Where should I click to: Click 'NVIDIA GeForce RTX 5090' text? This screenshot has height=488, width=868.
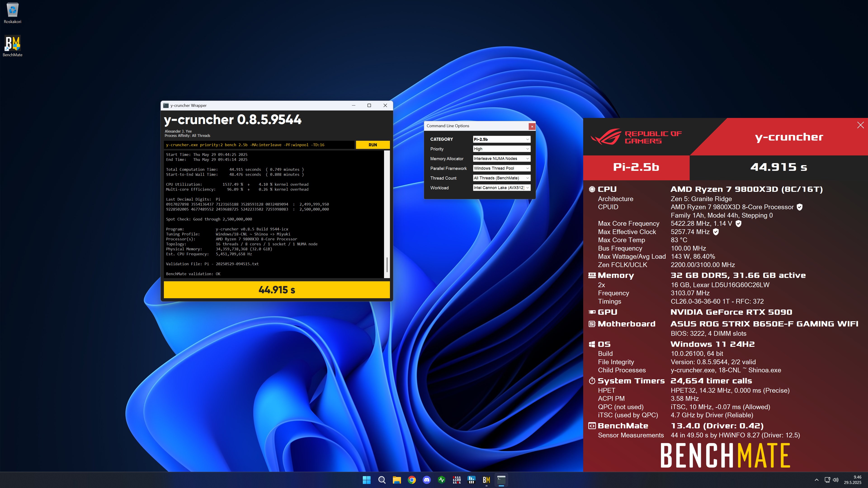[x=731, y=312]
